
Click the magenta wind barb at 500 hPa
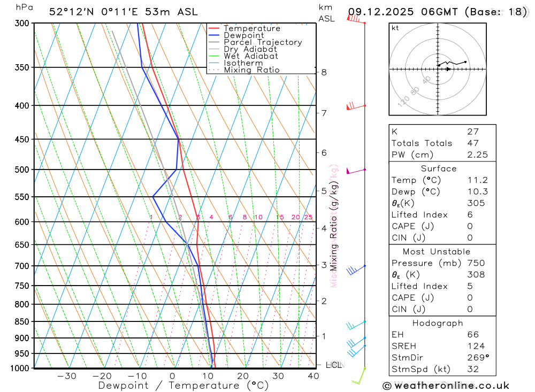(356, 171)
